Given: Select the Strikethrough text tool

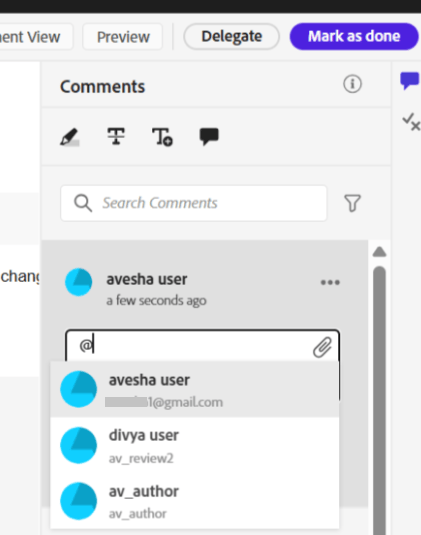Looking at the screenshot, I should coord(116,136).
